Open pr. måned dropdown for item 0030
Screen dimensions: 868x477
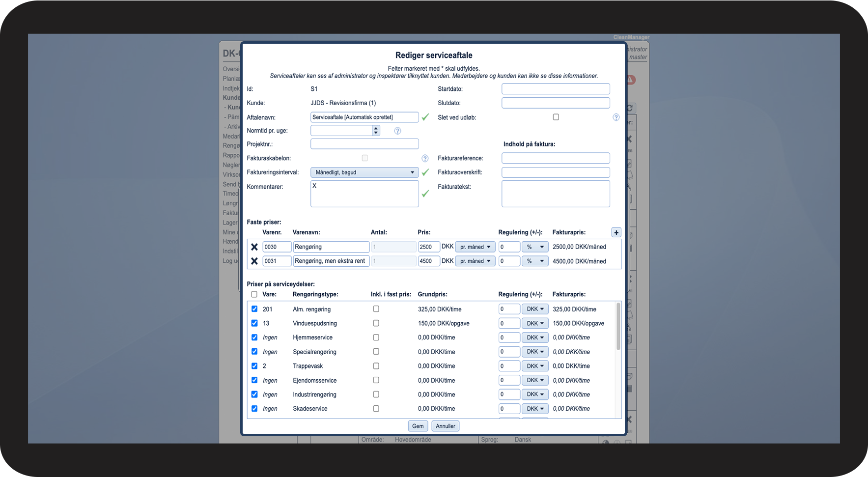[475, 247]
